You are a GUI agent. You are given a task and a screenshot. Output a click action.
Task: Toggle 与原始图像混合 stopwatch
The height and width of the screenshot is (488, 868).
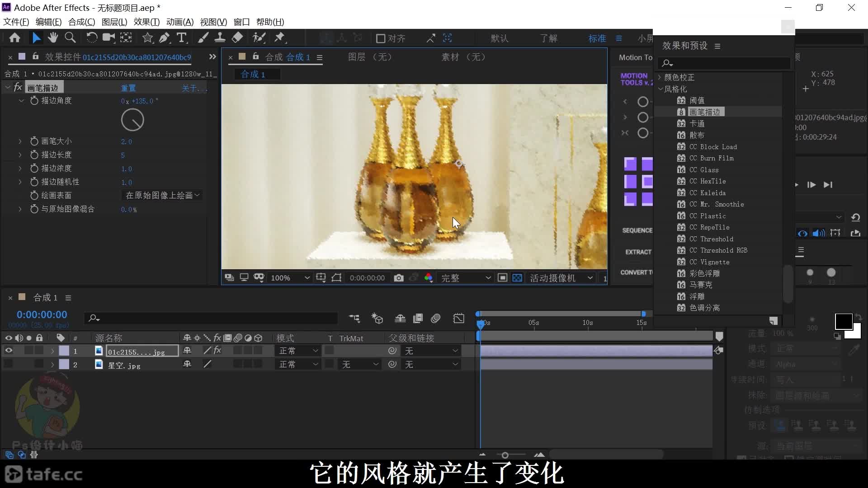click(x=34, y=209)
